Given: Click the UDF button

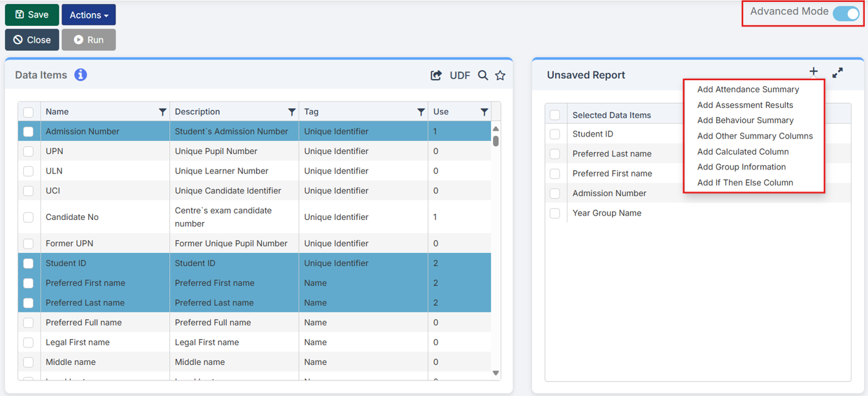Looking at the screenshot, I should (460, 75).
